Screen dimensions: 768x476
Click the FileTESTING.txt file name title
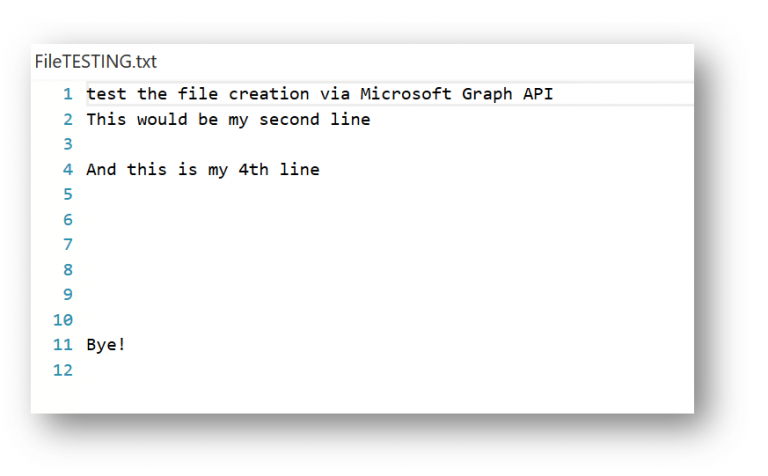96,62
